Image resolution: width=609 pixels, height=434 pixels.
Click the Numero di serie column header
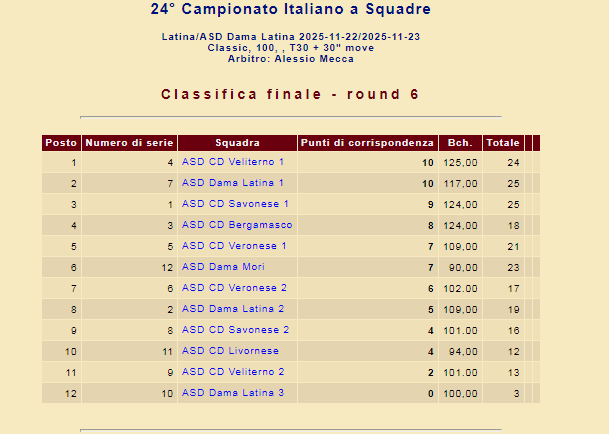[130, 143]
